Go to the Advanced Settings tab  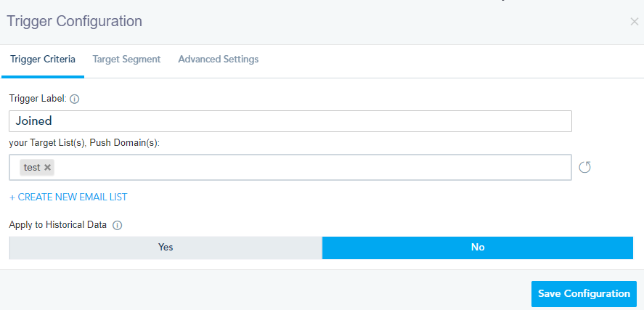click(219, 60)
